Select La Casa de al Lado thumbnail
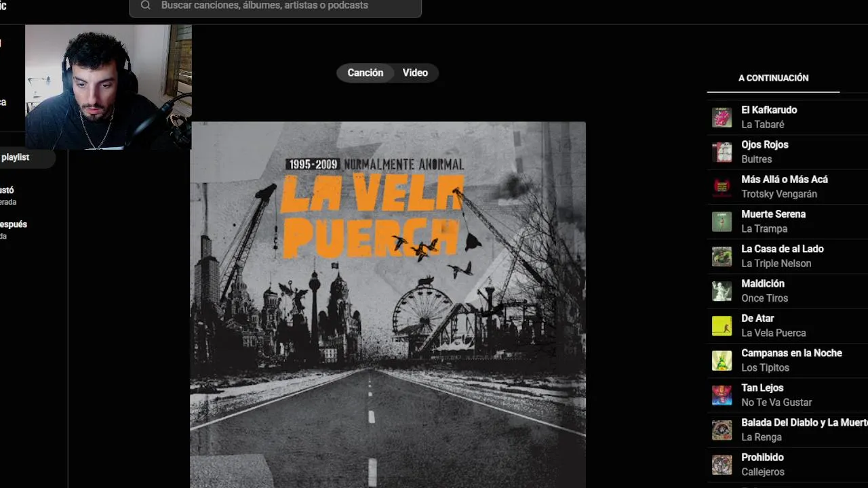Image resolution: width=868 pixels, height=488 pixels. click(x=722, y=256)
